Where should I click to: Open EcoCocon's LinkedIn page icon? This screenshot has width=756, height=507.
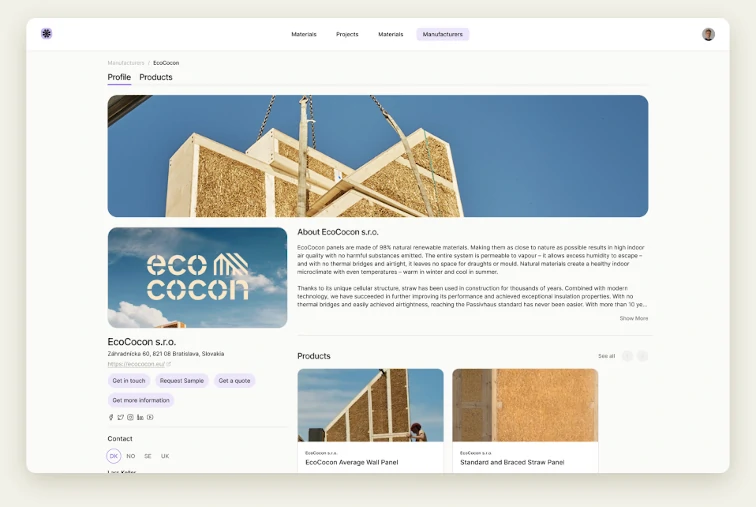click(140, 417)
